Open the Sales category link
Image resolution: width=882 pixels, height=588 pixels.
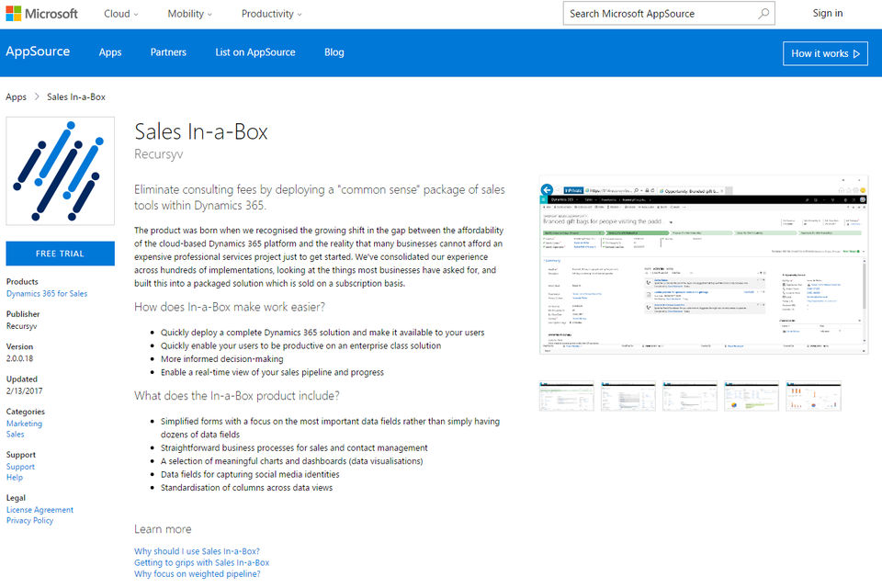16,435
